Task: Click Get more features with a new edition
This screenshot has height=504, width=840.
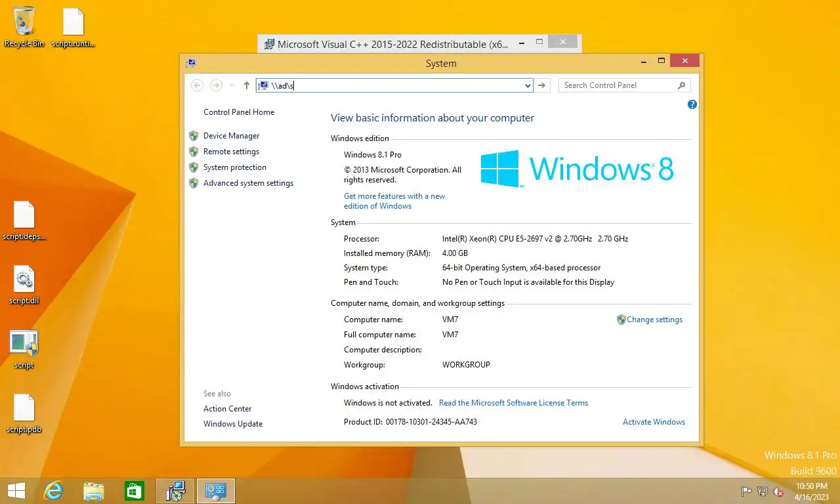Action: (x=394, y=201)
